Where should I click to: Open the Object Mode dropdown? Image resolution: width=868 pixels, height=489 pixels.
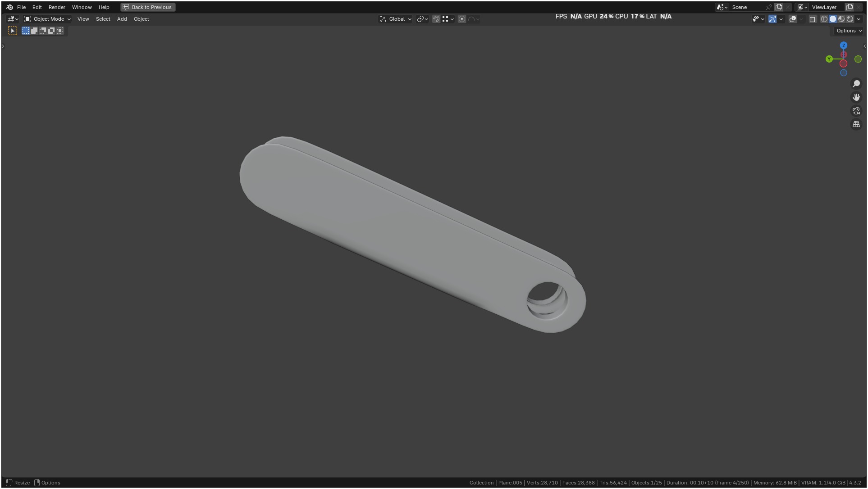coord(47,19)
